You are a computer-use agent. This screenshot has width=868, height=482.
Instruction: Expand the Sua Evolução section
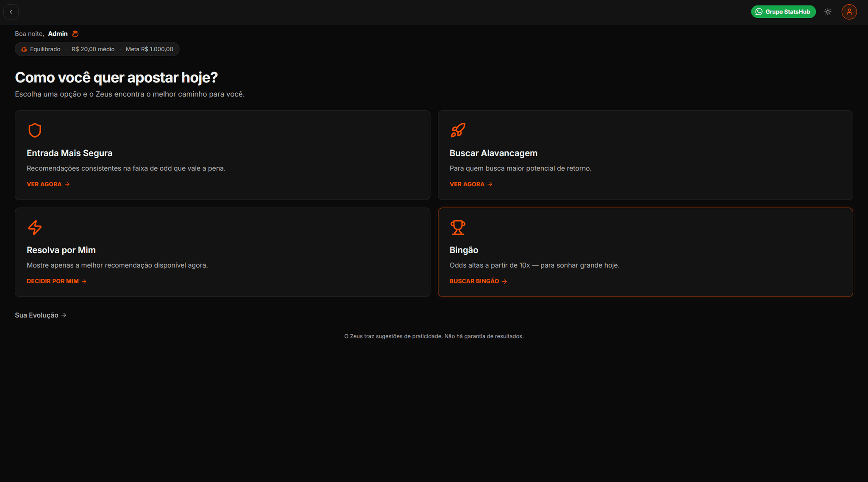[41, 315]
